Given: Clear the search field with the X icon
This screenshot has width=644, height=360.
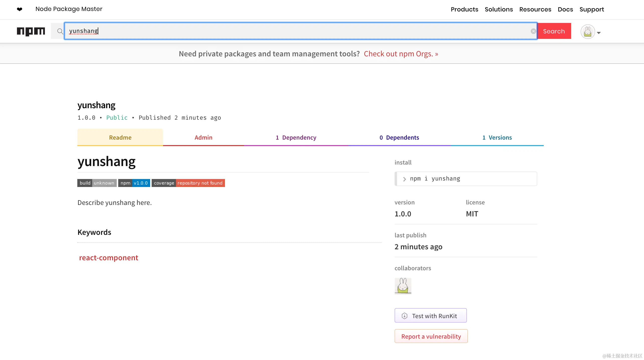Looking at the screenshot, I should [533, 31].
